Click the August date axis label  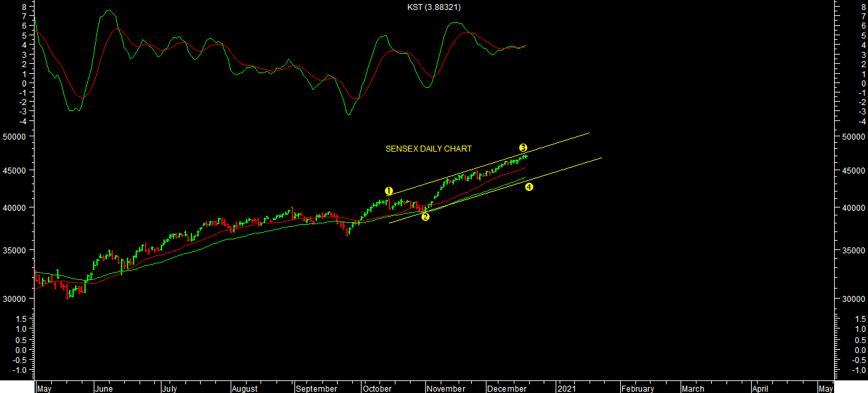point(245,389)
